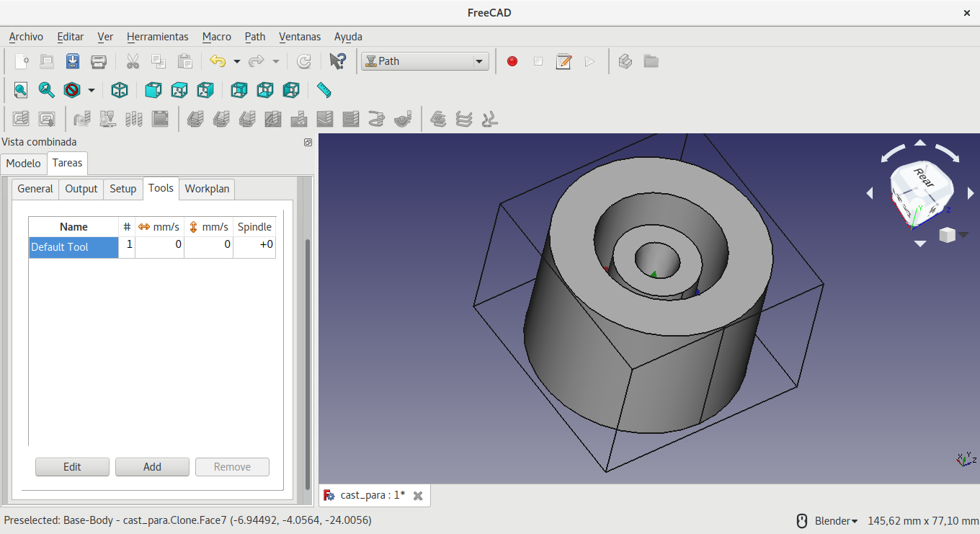Click the Undo arrow icon
The image size is (980, 534).
[x=218, y=61]
